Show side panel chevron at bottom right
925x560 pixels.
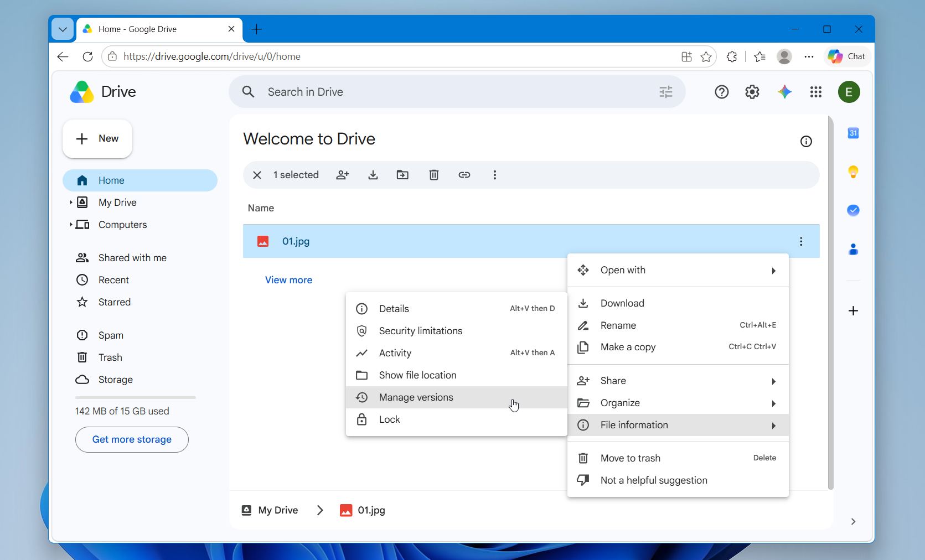click(x=854, y=521)
